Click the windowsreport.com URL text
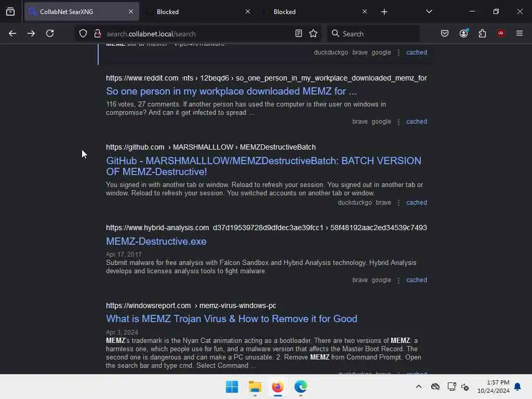This screenshot has width=532, height=399. [191, 305]
